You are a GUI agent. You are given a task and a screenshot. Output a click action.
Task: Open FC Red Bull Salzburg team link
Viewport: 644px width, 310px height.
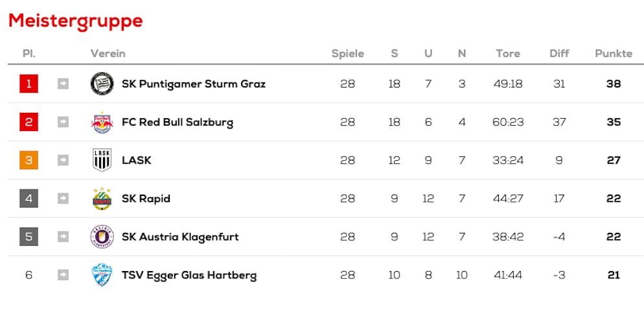pyautogui.click(x=177, y=122)
